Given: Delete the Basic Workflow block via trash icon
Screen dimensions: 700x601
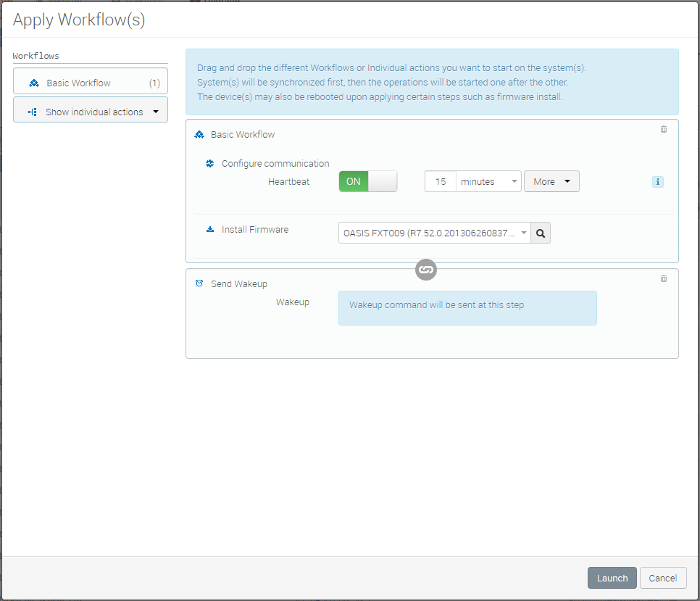Looking at the screenshot, I should 663,130.
